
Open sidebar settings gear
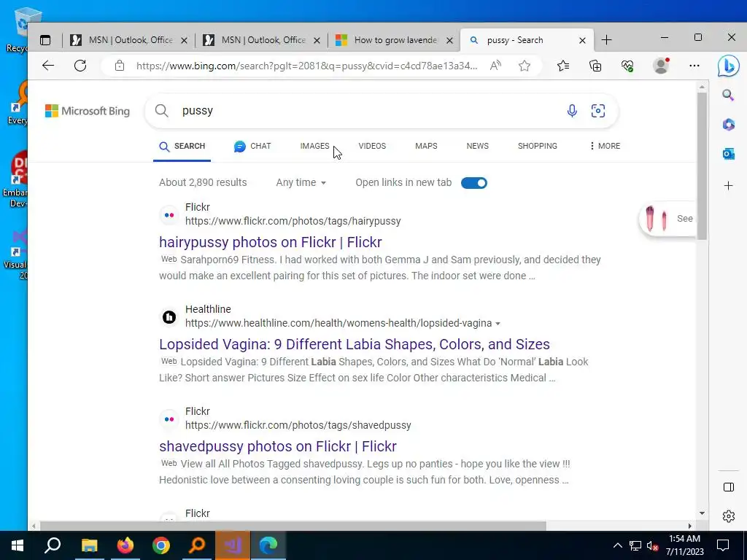click(729, 516)
